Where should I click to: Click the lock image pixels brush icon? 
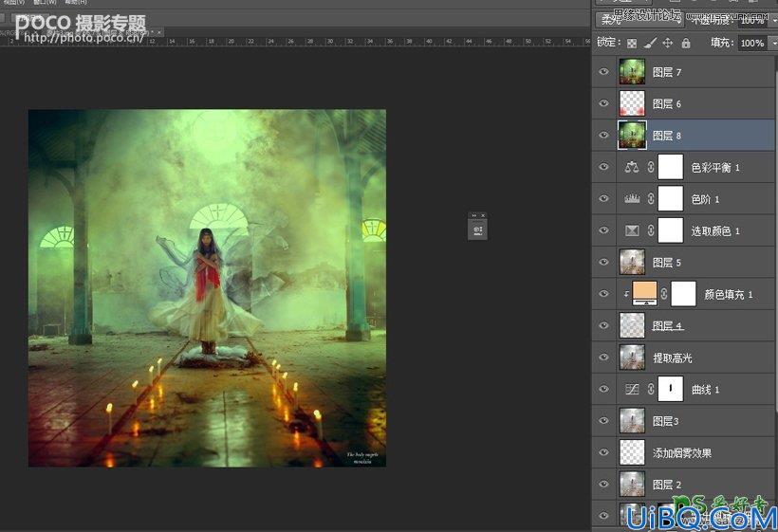pyautogui.click(x=650, y=43)
